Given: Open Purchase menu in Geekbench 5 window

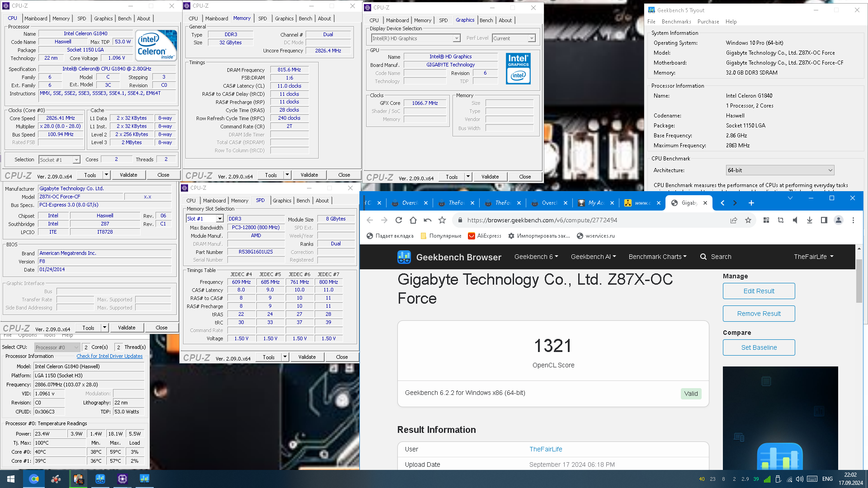Looking at the screenshot, I should [x=708, y=22].
